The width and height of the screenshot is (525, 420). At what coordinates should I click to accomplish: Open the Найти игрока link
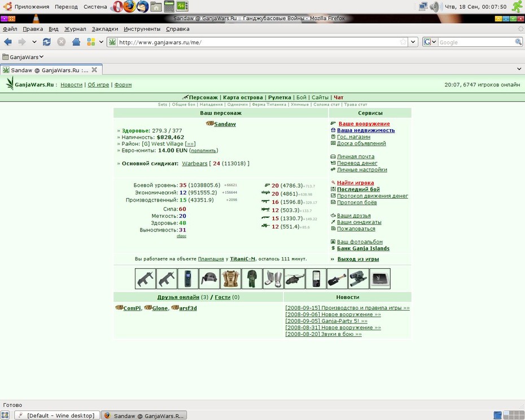point(355,182)
